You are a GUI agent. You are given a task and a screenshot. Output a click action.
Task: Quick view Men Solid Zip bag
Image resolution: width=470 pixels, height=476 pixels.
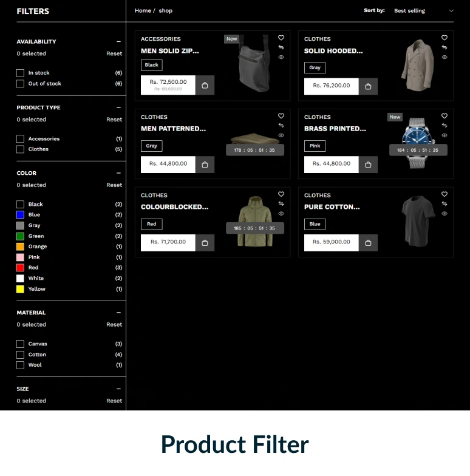coord(281,57)
